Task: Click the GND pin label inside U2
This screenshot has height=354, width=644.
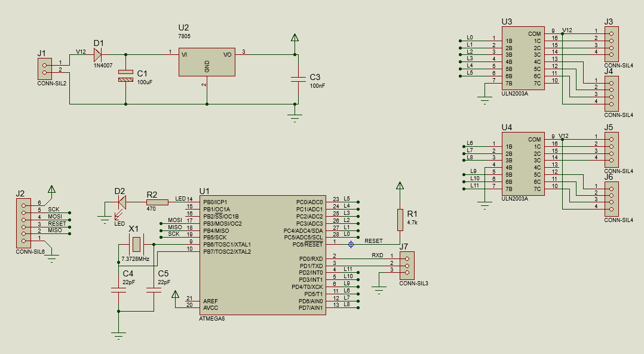Action: [x=207, y=66]
